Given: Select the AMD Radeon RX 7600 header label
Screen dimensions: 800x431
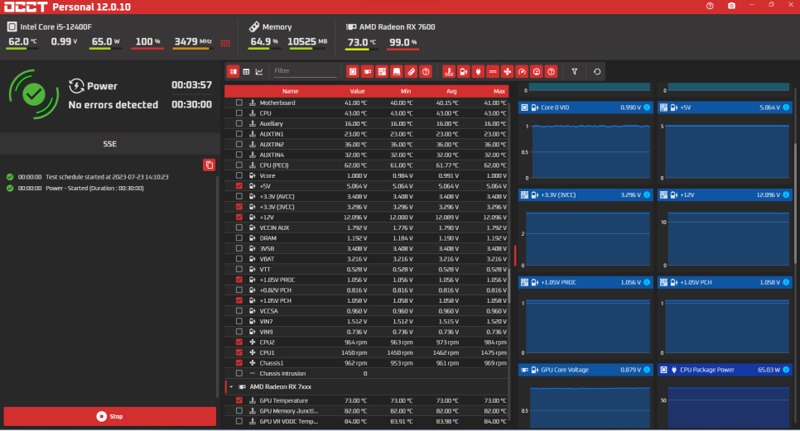Looking at the screenshot, I should [x=397, y=27].
